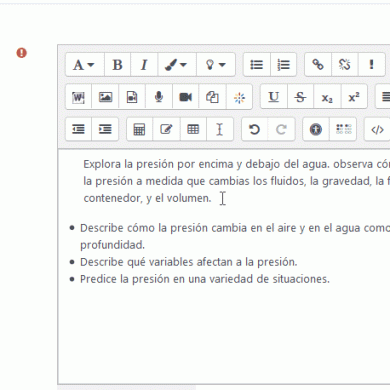Import a Word file
Image resolution: width=390 pixels, height=390 pixels.
tap(78, 97)
